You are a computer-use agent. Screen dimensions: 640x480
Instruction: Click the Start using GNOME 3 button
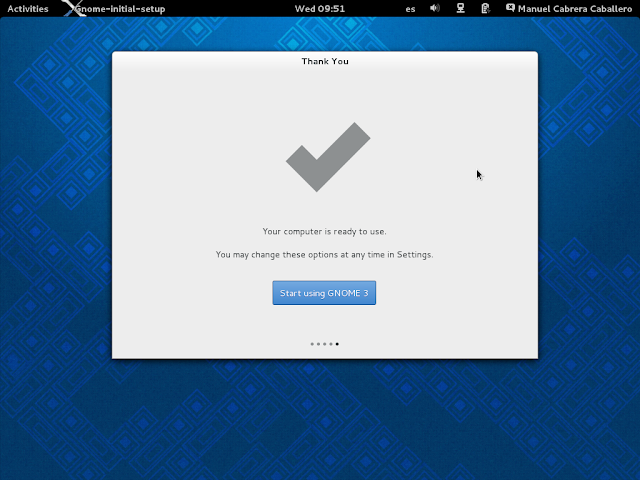tap(324, 293)
